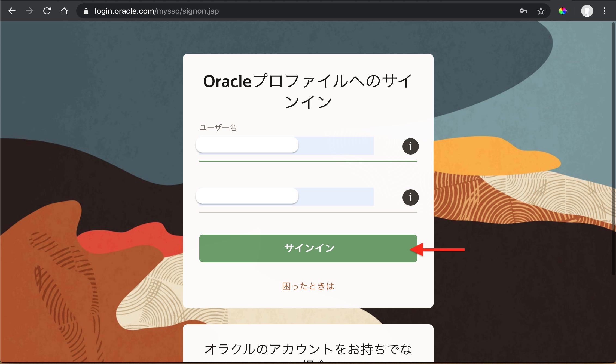Show info for the password field

tap(410, 197)
